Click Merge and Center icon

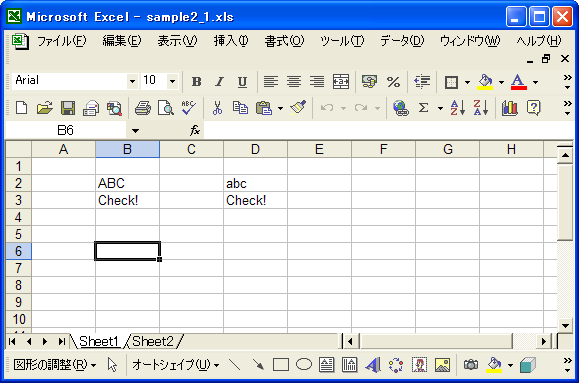coord(340,82)
